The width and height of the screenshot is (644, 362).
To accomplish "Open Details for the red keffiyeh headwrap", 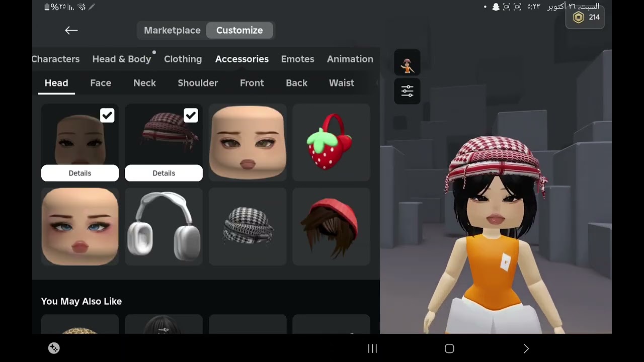I will tap(164, 173).
